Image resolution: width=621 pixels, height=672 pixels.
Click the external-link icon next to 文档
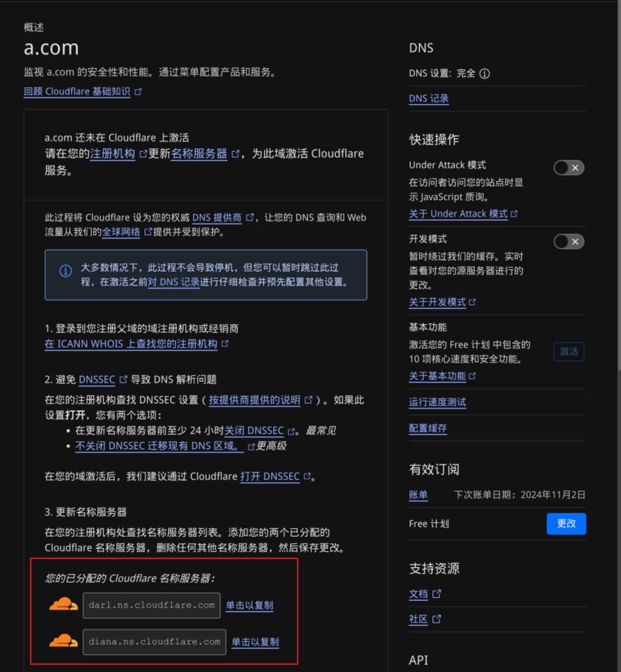tap(437, 594)
